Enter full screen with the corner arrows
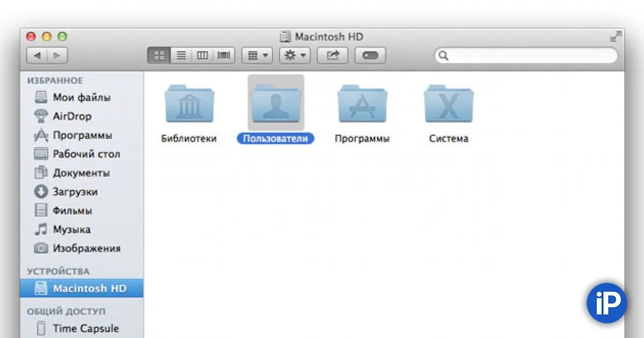This screenshot has height=338, width=644. pos(616,36)
